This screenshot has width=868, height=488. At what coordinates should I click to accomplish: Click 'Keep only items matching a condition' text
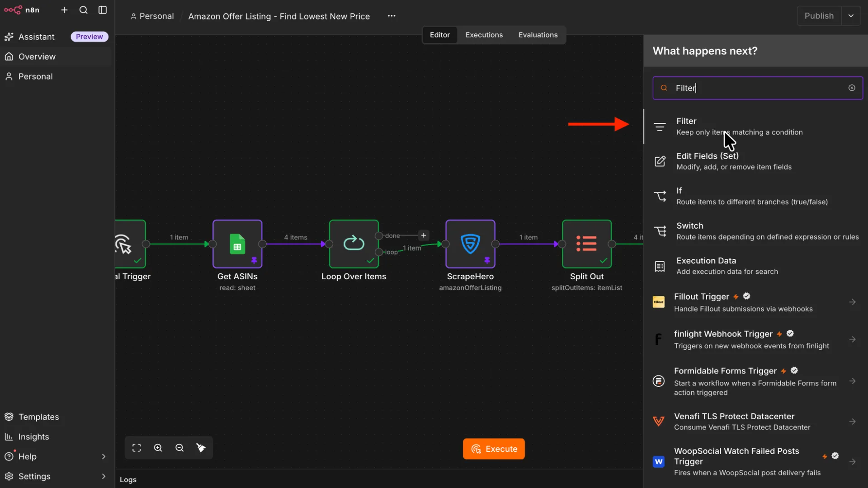click(x=739, y=132)
